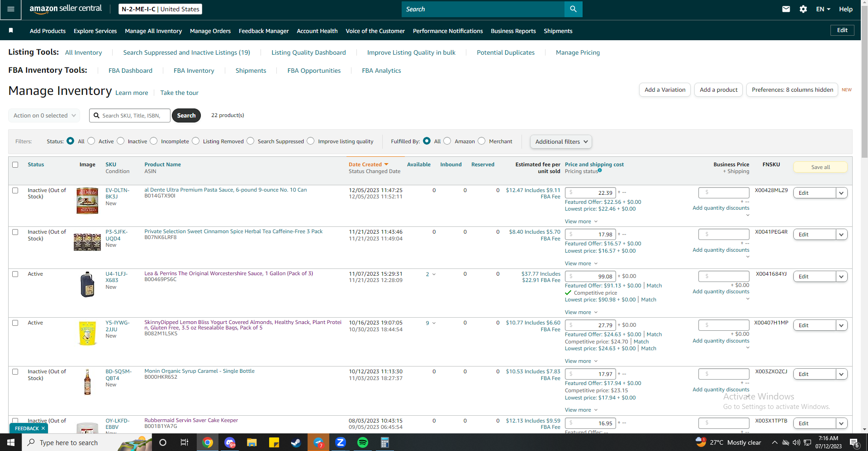Open Zoom from the taskbar

[x=341, y=442]
